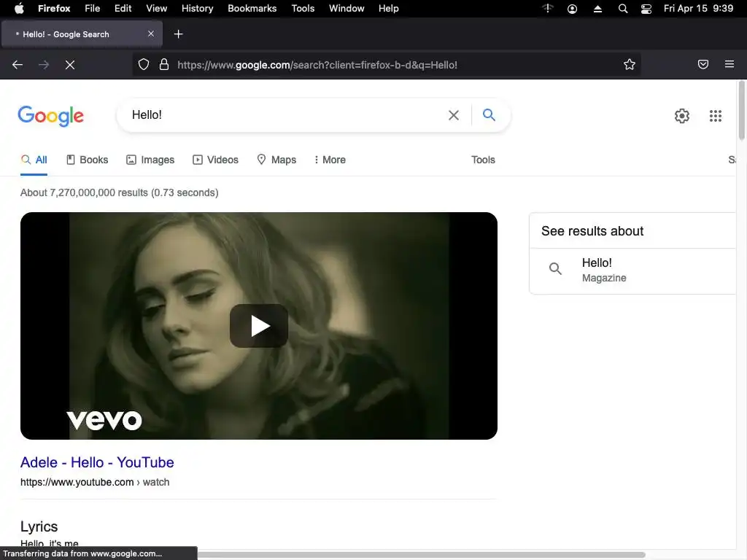Open the File menu

coord(93,9)
